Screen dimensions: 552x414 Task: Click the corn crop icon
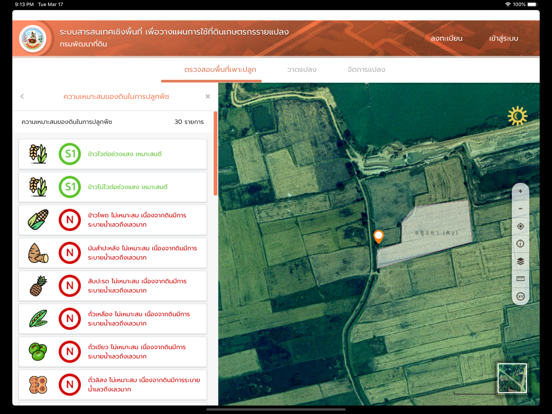point(38,220)
